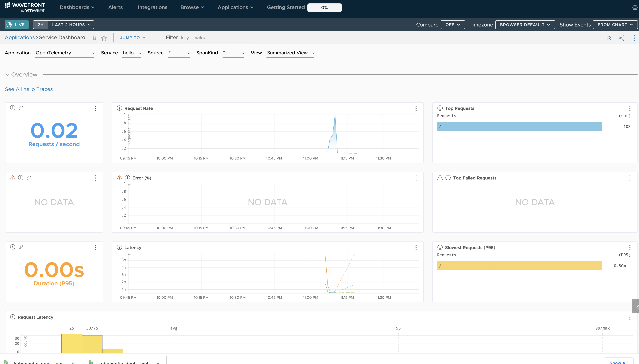Open the View Summarized View dropdown
The height and width of the screenshot is (364, 639).
coord(290,53)
